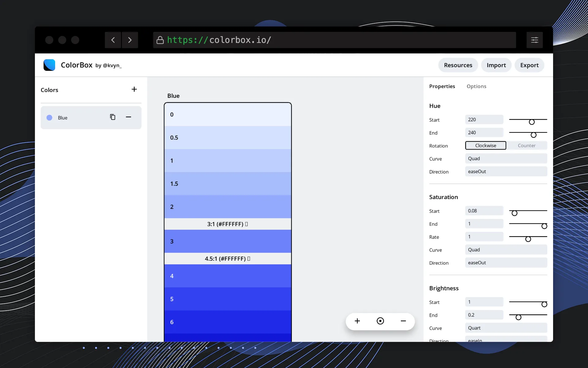588x368 pixels.
Task: Click the Blue palette title above swatches
Action: pos(173,96)
